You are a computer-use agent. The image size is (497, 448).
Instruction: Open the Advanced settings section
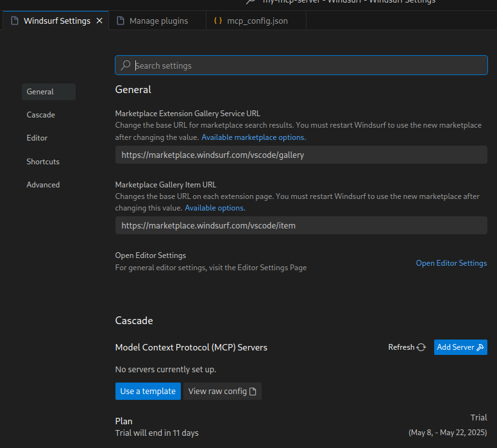(43, 185)
